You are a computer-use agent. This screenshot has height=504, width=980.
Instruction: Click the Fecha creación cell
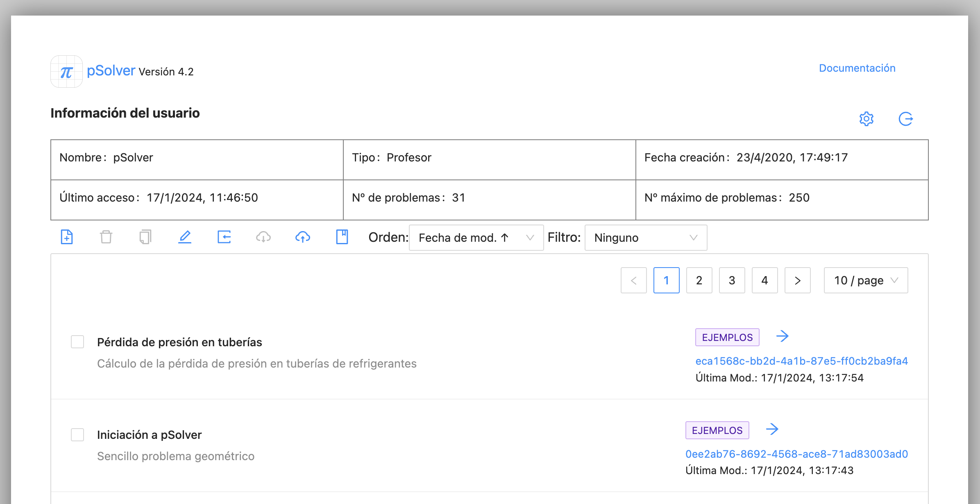(782, 159)
